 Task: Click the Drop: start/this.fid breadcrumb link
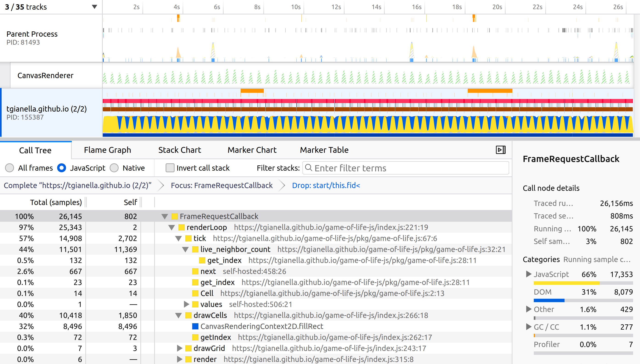(x=326, y=185)
